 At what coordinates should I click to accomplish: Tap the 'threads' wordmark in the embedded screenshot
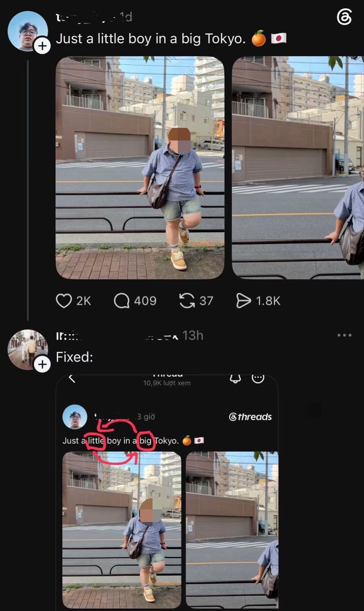tap(251, 417)
